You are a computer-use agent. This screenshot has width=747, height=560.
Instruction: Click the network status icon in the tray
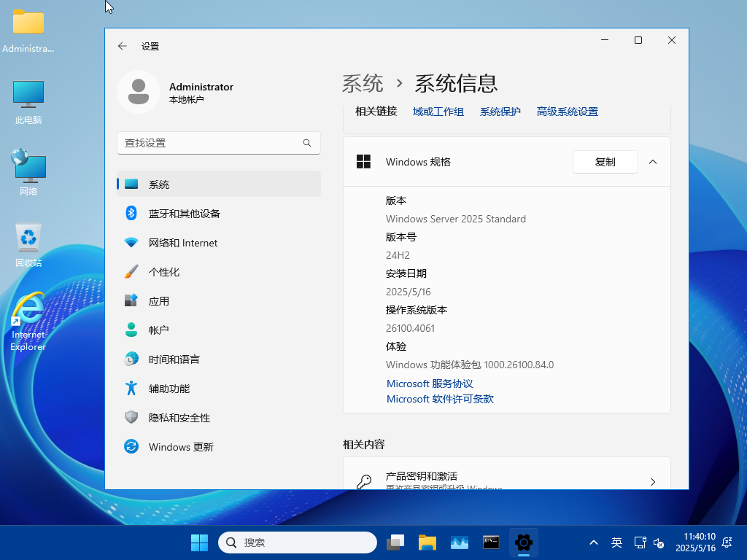640,542
